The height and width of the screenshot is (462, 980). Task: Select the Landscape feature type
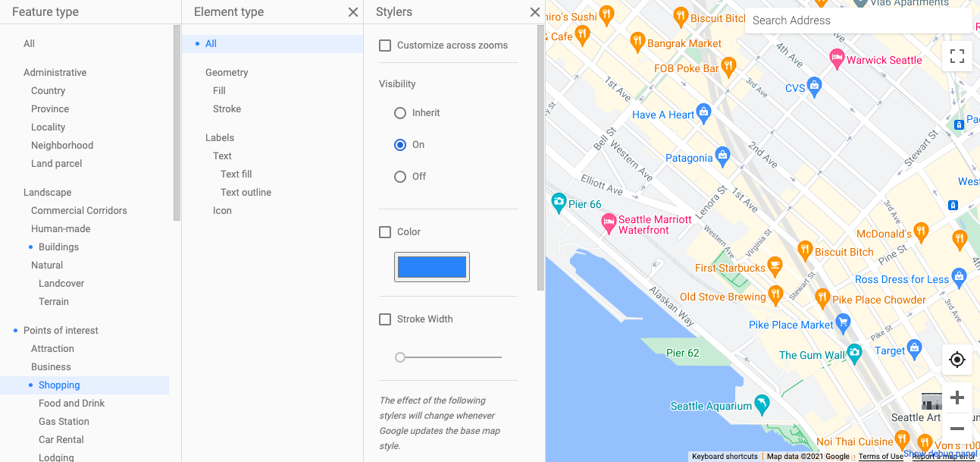pos(48,193)
